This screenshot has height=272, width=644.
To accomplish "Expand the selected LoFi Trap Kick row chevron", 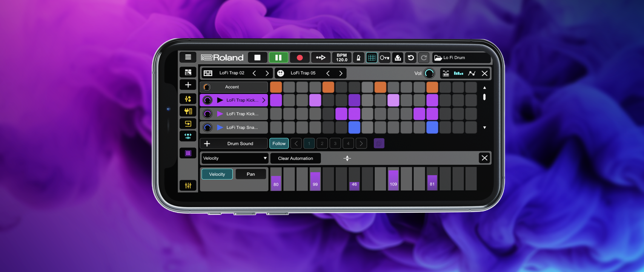I will tap(264, 100).
